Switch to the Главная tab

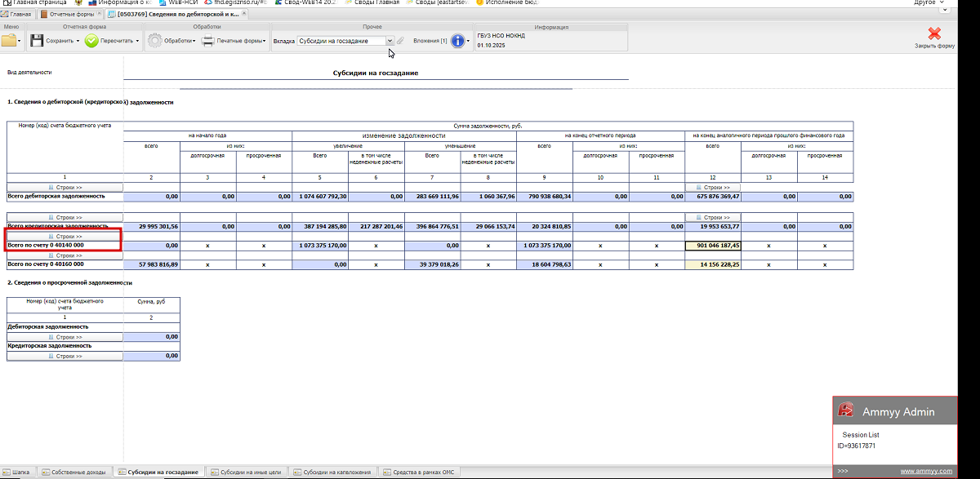tap(16, 14)
